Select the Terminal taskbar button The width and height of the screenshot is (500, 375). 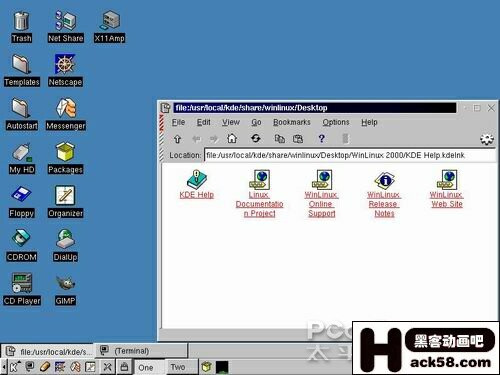pyautogui.click(x=141, y=351)
